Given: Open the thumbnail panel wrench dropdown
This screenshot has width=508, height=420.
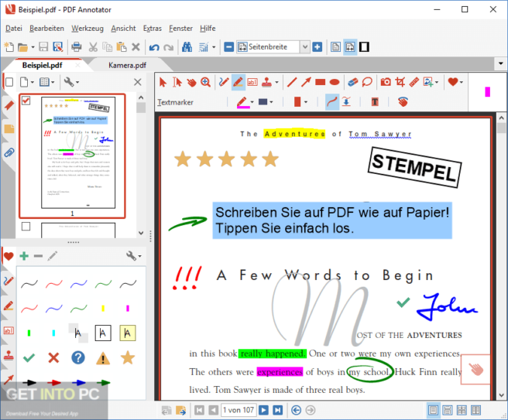Looking at the screenshot, I should point(71,82).
